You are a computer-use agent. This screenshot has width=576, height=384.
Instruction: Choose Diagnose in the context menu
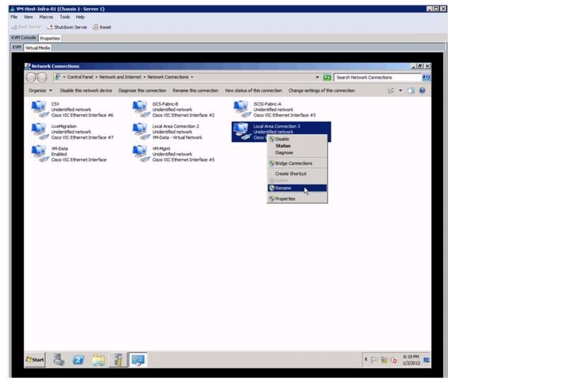point(297,152)
